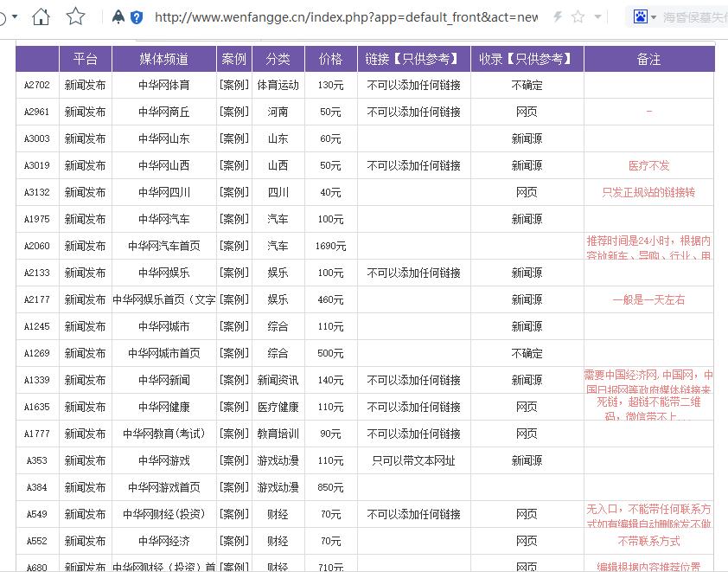Image resolution: width=728 pixels, height=572 pixels.
Task: Click 只发正规站的链接转 remark
Action: (x=648, y=192)
